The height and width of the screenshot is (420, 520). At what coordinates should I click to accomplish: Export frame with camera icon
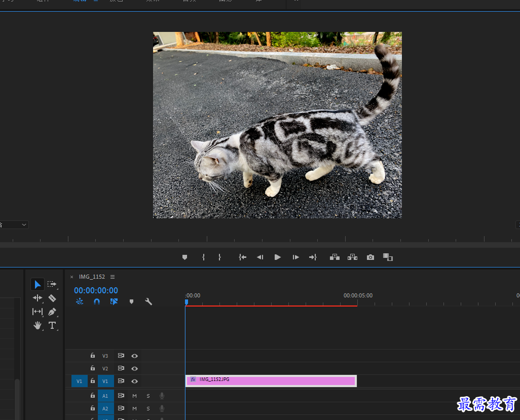pos(370,257)
